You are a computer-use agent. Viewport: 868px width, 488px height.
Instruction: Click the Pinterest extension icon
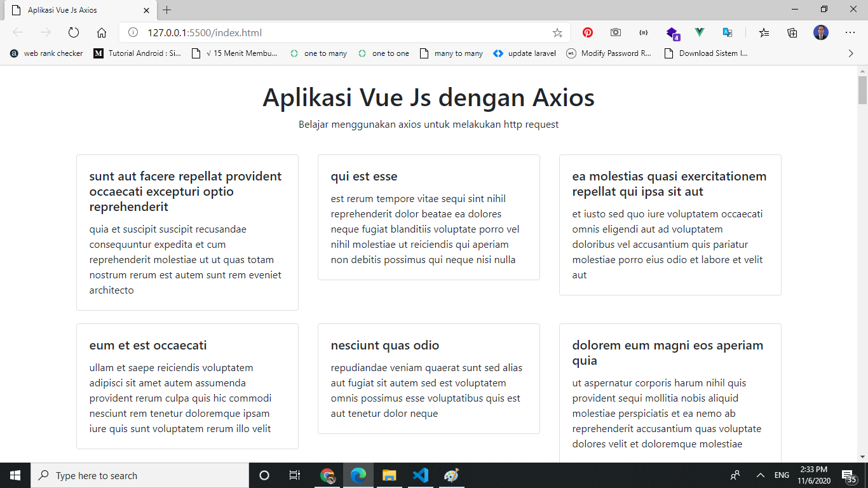click(x=588, y=32)
